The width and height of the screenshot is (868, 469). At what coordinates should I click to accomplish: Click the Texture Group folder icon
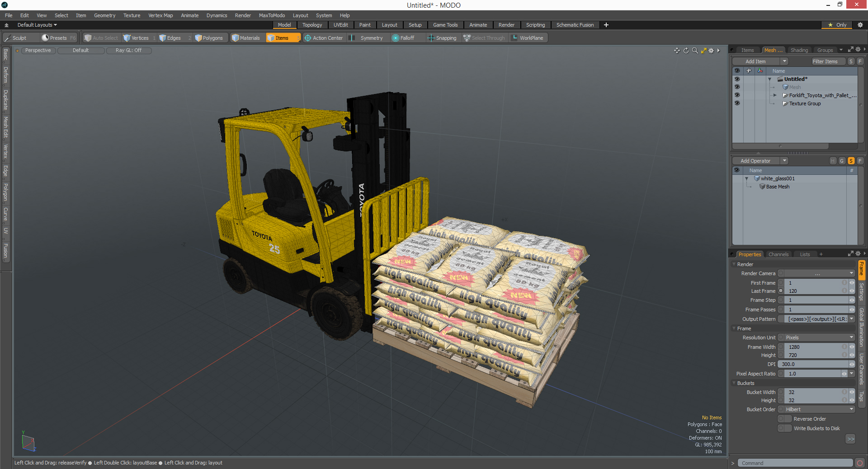click(x=785, y=103)
